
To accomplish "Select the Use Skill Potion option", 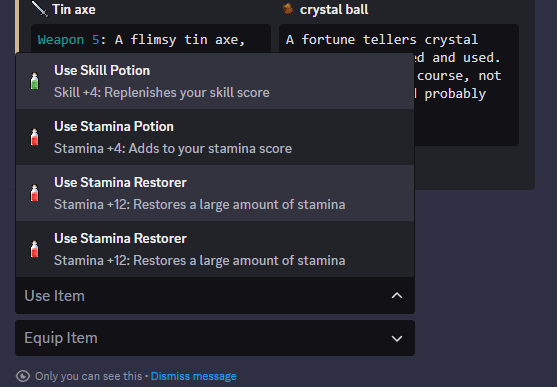I will tap(215, 81).
